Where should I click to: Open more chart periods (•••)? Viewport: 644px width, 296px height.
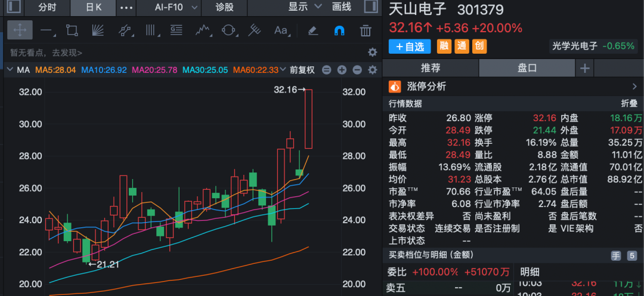[x=126, y=7]
